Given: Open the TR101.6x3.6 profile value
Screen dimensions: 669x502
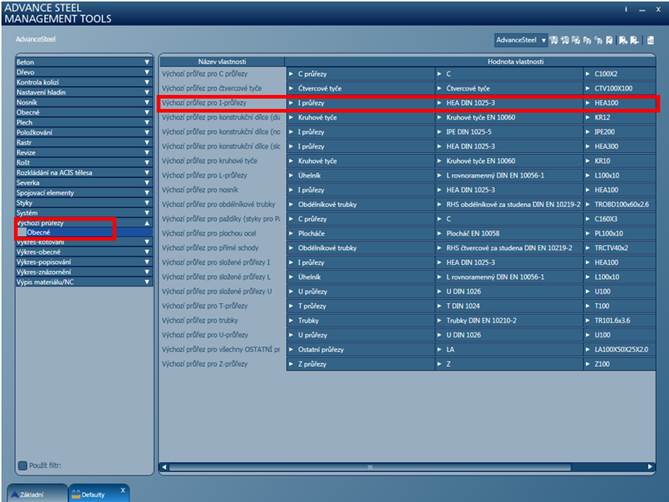Looking at the screenshot, I should (619, 320).
